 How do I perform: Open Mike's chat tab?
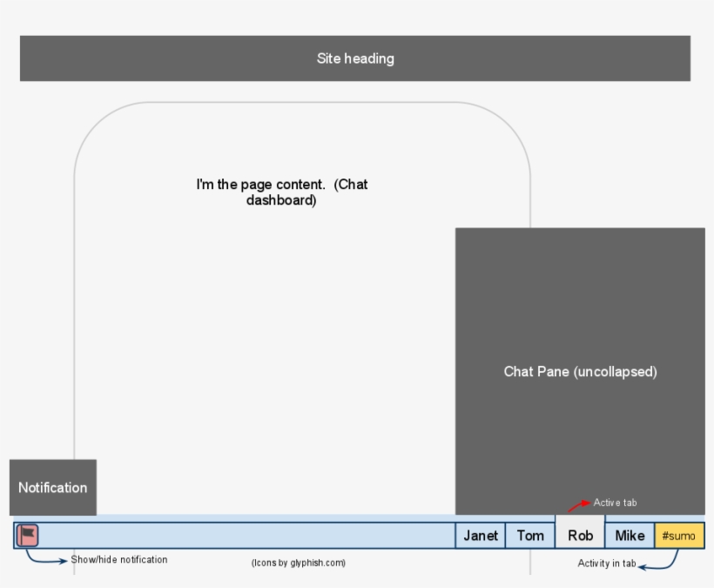(x=630, y=535)
